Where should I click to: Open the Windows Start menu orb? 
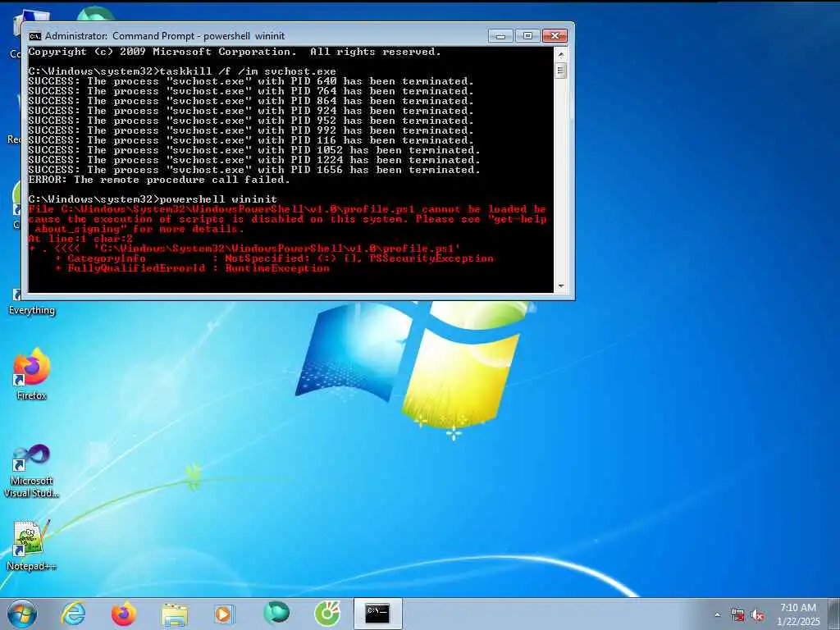[22, 614]
